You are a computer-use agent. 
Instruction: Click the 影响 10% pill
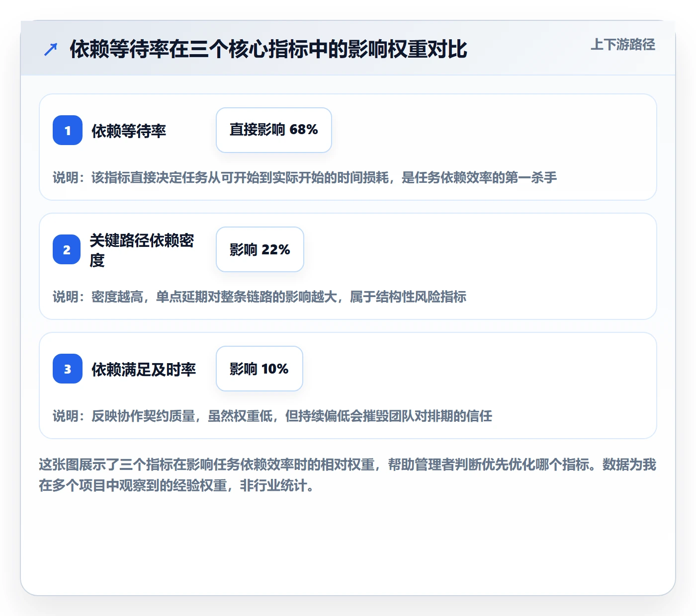pos(260,369)
